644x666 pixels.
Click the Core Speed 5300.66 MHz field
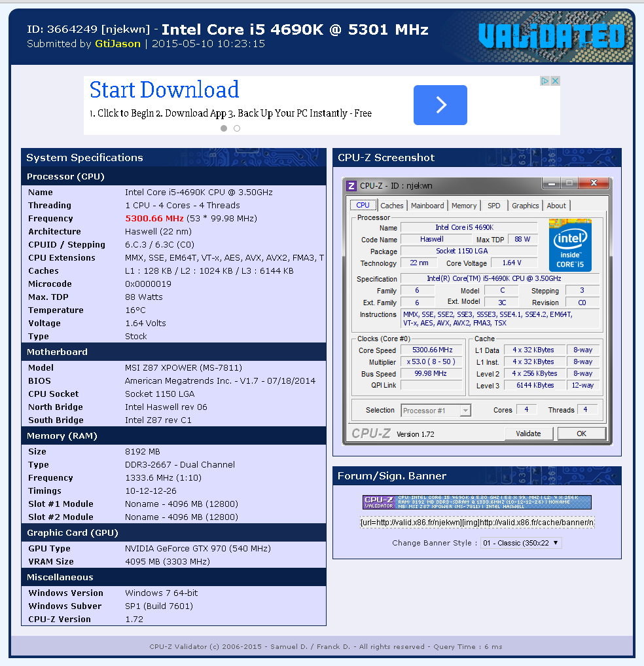pyautogui.click(x=432, y=350)
